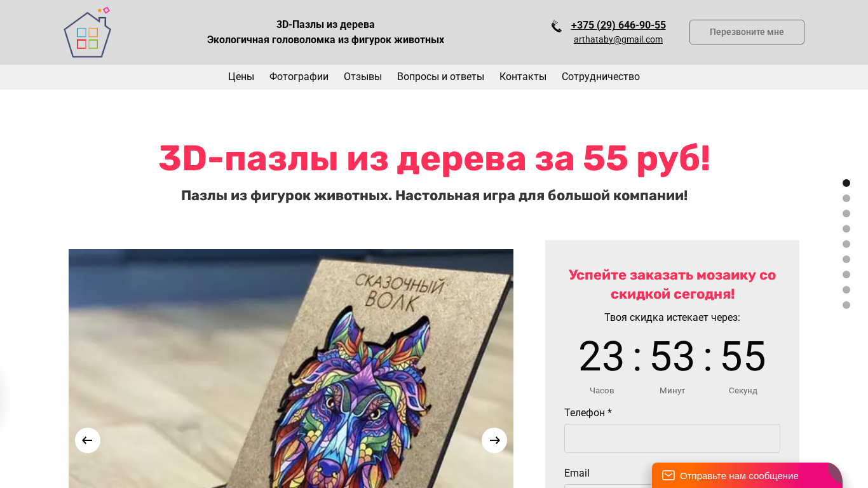Go to Отзывы section
The image size is (868, 488).
point(363,77)
